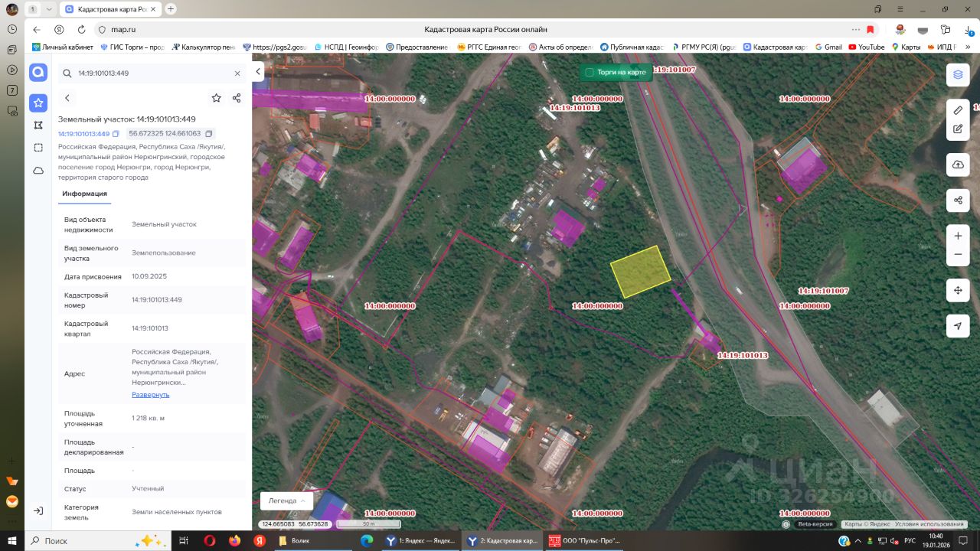The image size is (980, 551).
Task: Collapse the left information panel
Action: (x=258, y=72)
